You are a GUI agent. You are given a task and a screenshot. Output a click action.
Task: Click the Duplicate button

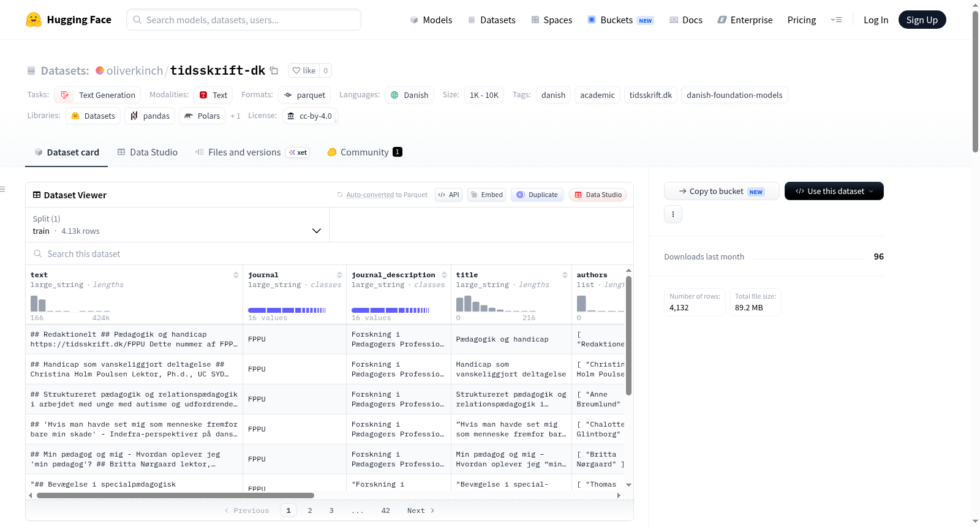pyautogui.click(x=537, y=195)
